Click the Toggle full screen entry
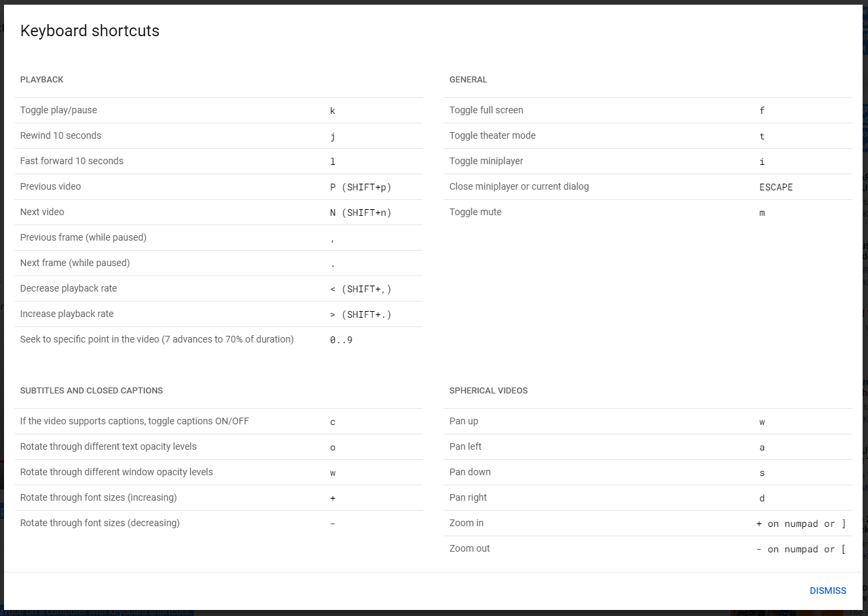The height and width of the screenshot is (616, 868). coord(648,111)
